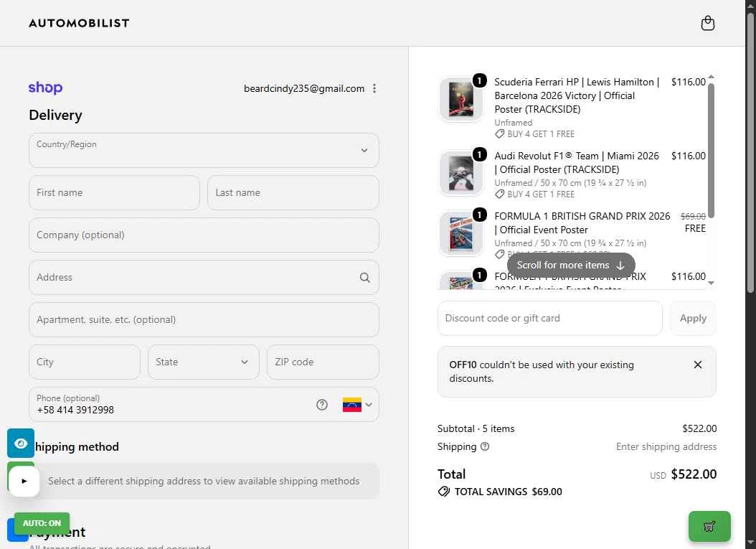Click the tag icon under Hamilton poster
This screenshot has height=549, width=756.
[x=499, y=134]
